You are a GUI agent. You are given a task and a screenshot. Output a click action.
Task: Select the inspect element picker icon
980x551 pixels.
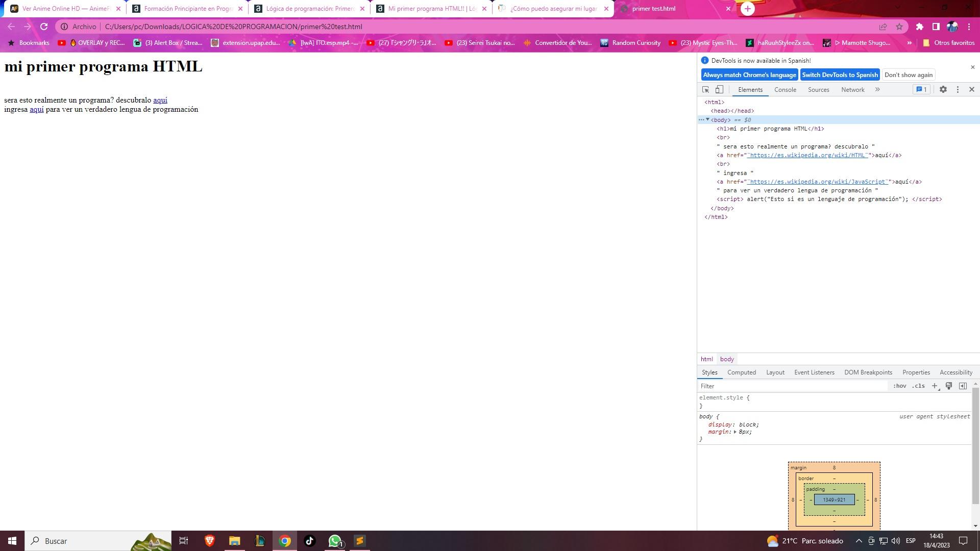click(706, 90)
